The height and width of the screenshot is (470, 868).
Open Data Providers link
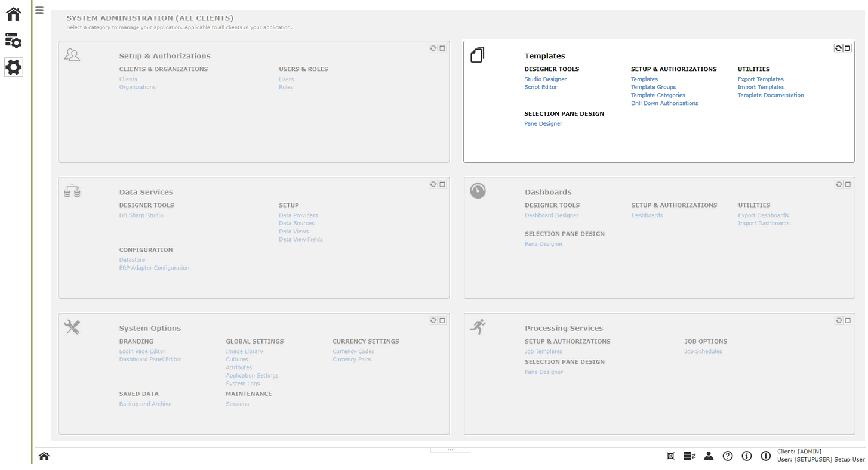[298, 215]
